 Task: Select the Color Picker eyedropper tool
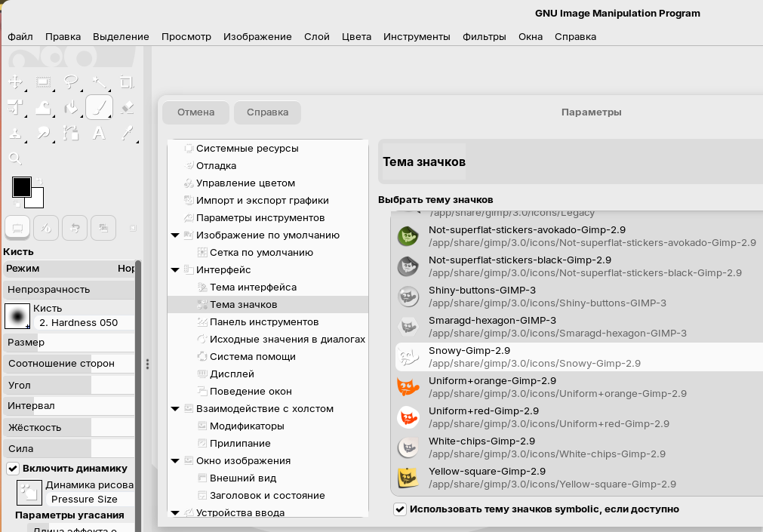coord(127,133)
